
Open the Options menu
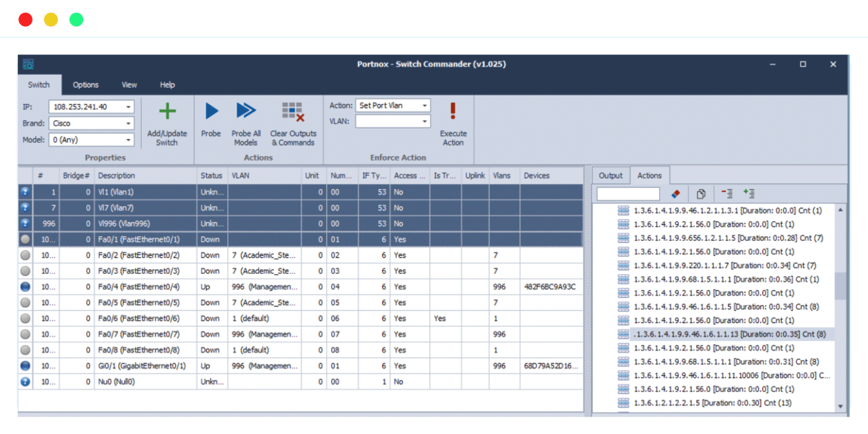coord(86,84)
